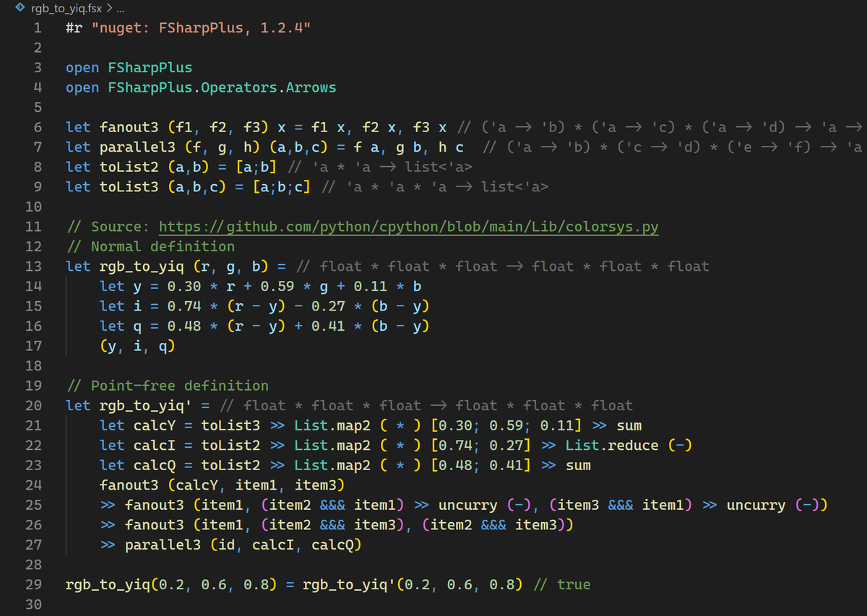This screenshot has height=616, width=867.
Task: Click the 0.48 literal on line 16
Action: (184, 326)
